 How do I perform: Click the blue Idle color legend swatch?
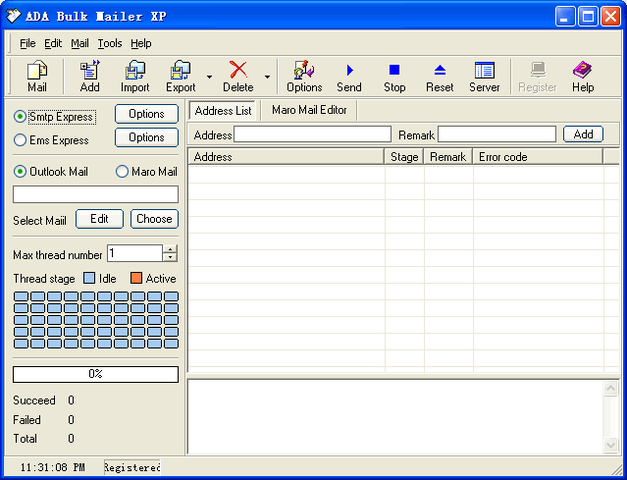pos(90,278)
